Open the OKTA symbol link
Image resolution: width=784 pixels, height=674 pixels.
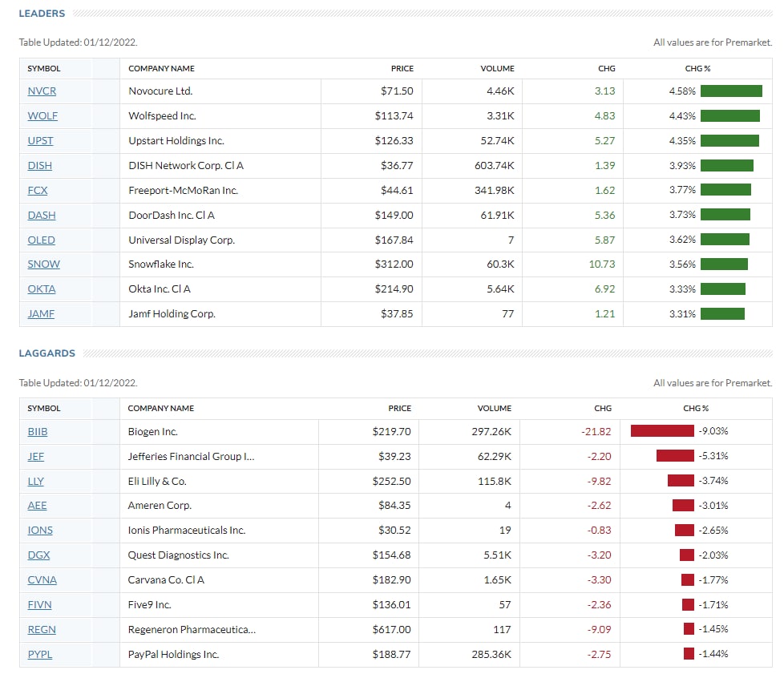pyautogui.click(x=42, y=289)
